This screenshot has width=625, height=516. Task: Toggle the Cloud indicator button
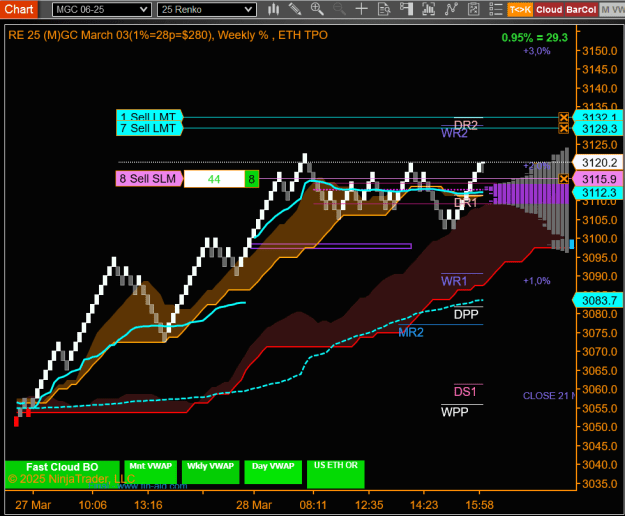click(x=549, y=10)
